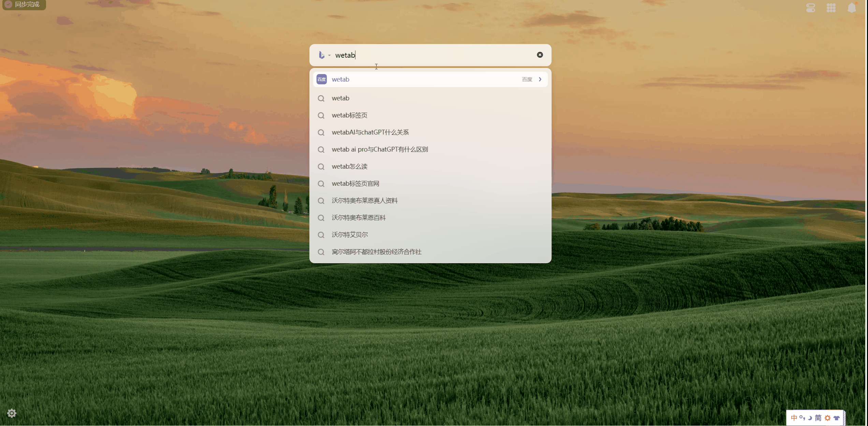Click the IME skin shirt icon
Screen dimensions: 868x426
click(836, 418)
